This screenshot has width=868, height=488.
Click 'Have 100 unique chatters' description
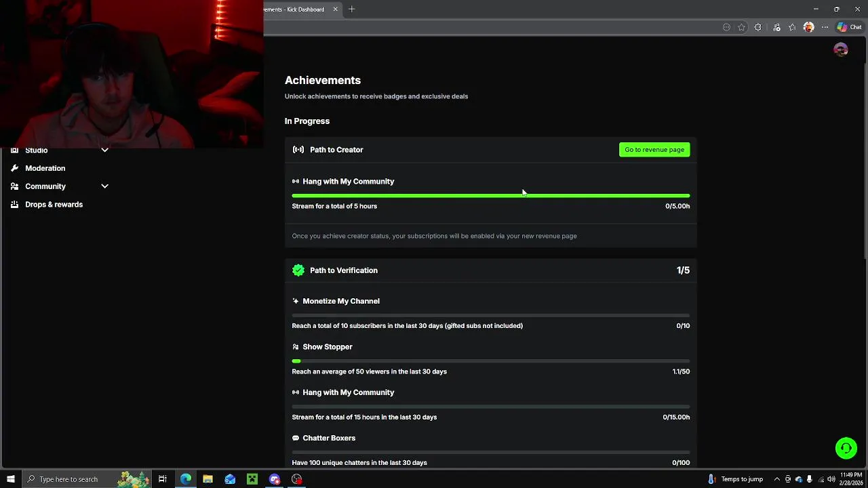[x=359, y=463]
